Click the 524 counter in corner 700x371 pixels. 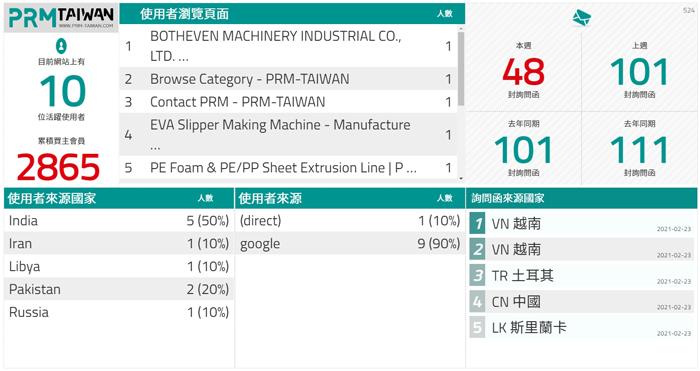coord(689,10)
